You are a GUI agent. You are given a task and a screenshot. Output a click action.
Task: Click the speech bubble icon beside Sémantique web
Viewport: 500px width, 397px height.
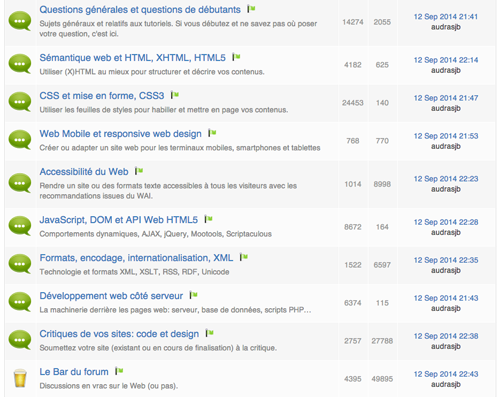tap(20, 64)
